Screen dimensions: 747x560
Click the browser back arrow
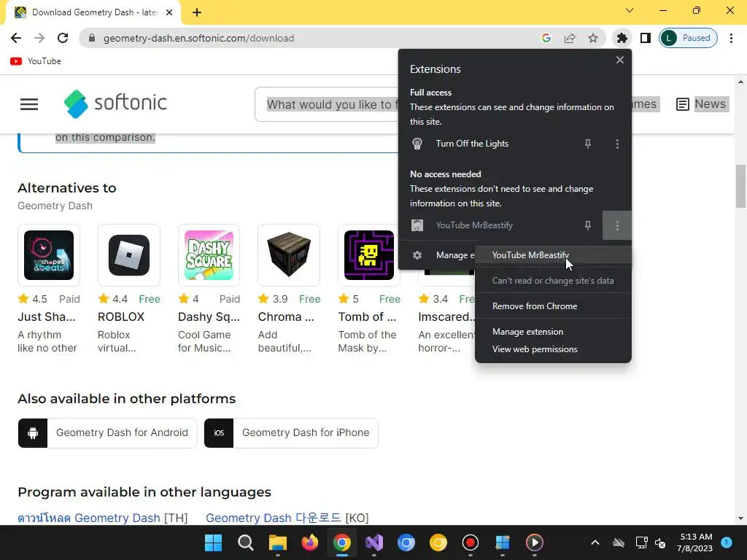[16, 38]
